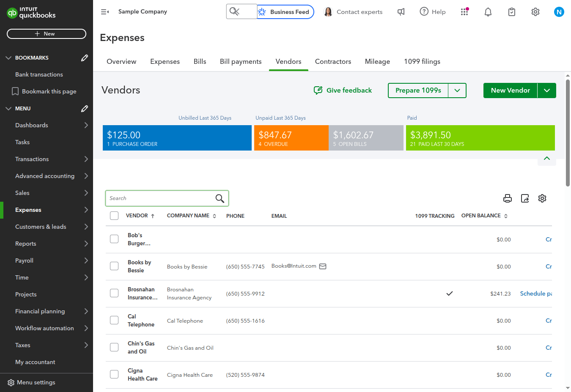Switch to Contractors tab
571x392 pixels.
pos(333,62)
